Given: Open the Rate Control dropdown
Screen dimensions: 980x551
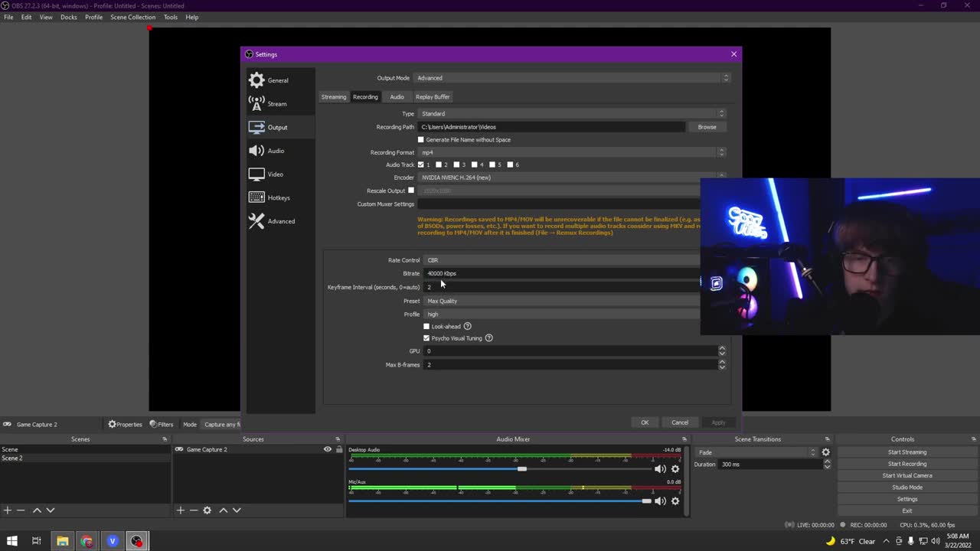Looking at the screenshot, I should pyautogui.click(x=562, y=260).
